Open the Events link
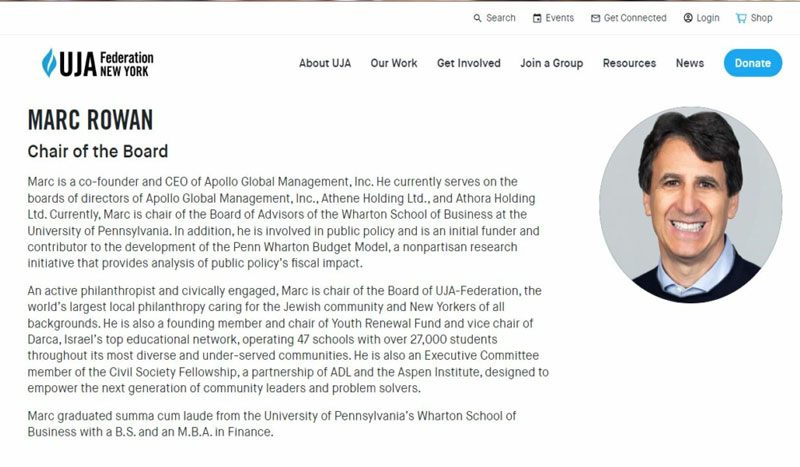 [x=559, y=18]
